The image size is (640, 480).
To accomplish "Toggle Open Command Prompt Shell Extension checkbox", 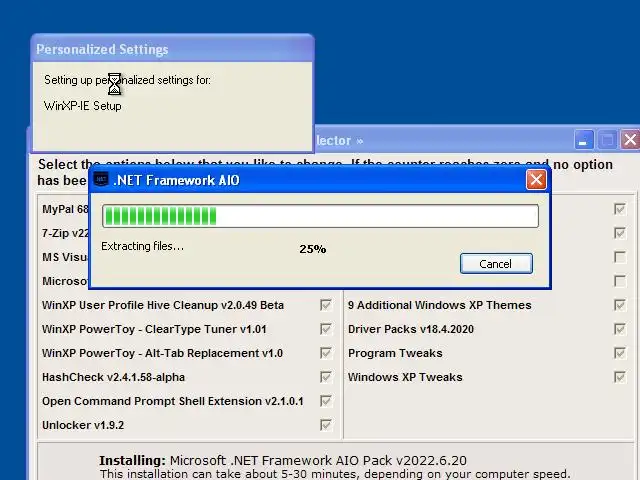I will (326, 401).
